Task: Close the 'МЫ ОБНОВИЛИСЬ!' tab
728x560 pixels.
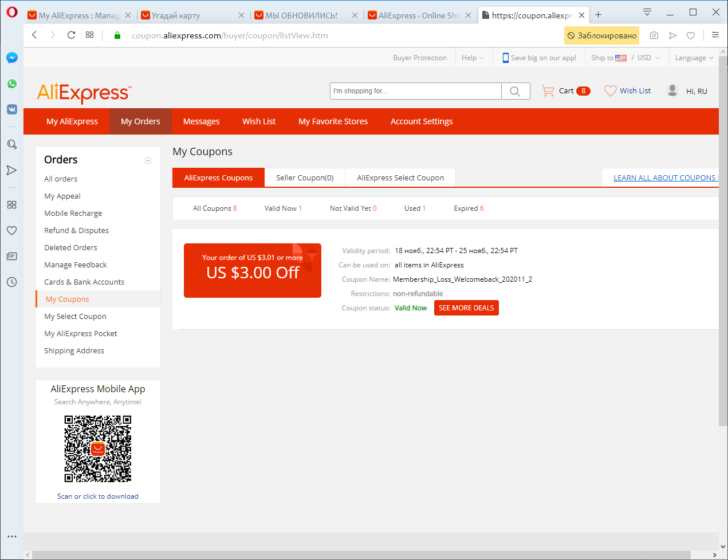Action: coord(355,15)
